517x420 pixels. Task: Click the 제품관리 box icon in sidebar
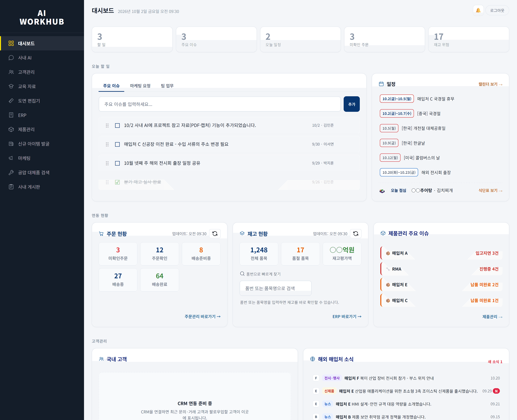11,129
